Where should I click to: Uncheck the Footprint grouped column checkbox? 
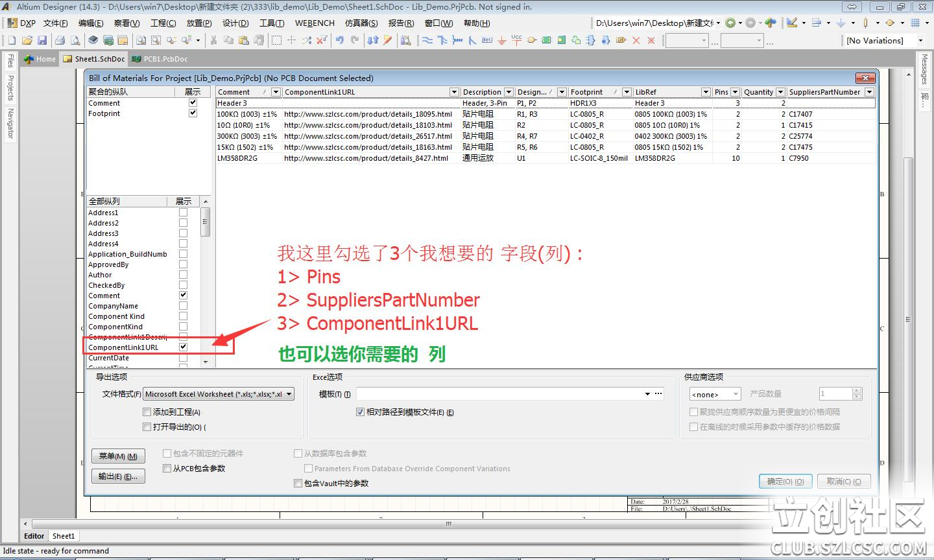(193, 113)
